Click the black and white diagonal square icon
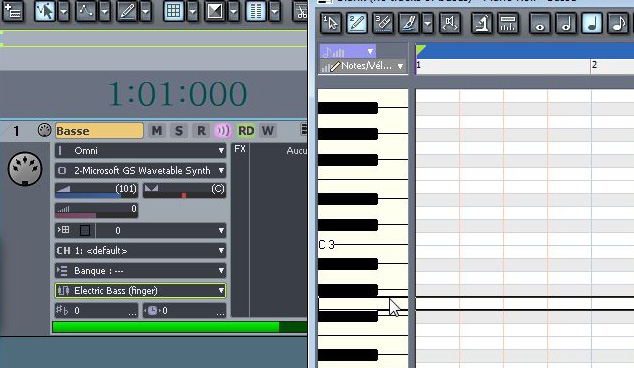Screen dimensions: 634x368 (x=215, y=11)
